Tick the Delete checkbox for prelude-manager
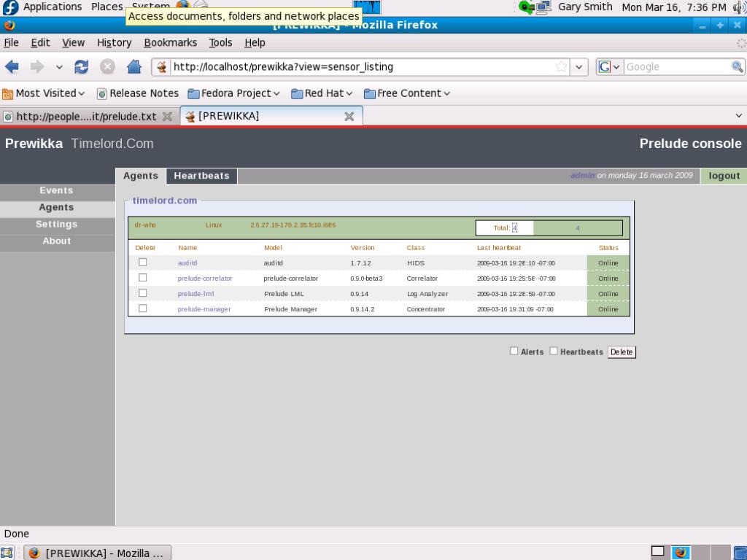Screen dimensions: 747x560 pyautogui.click(x=142, y=308)
